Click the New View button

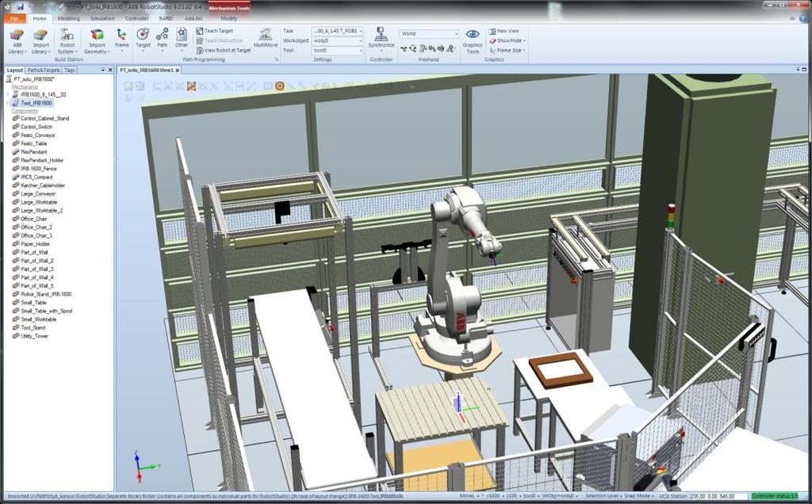(504, 31)
